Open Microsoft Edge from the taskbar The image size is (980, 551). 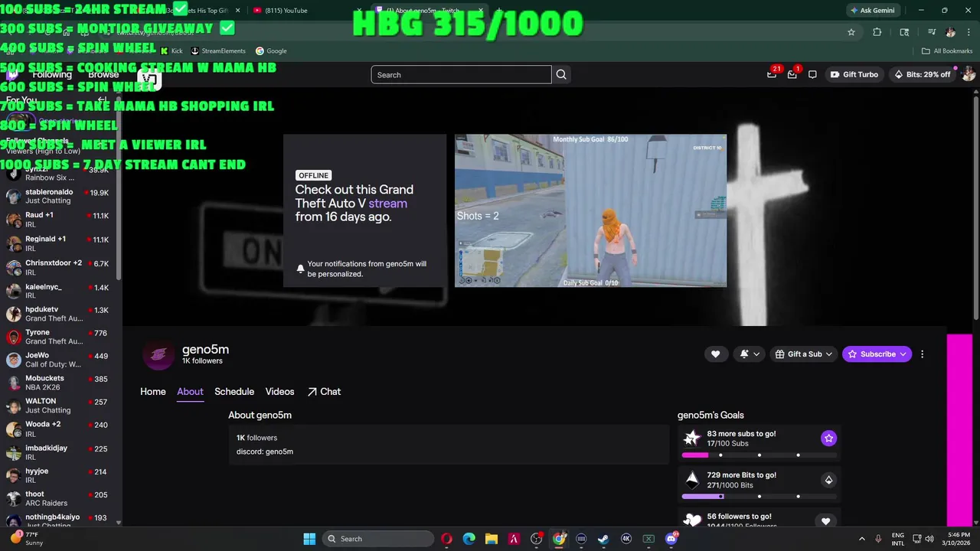pos(469,539)
